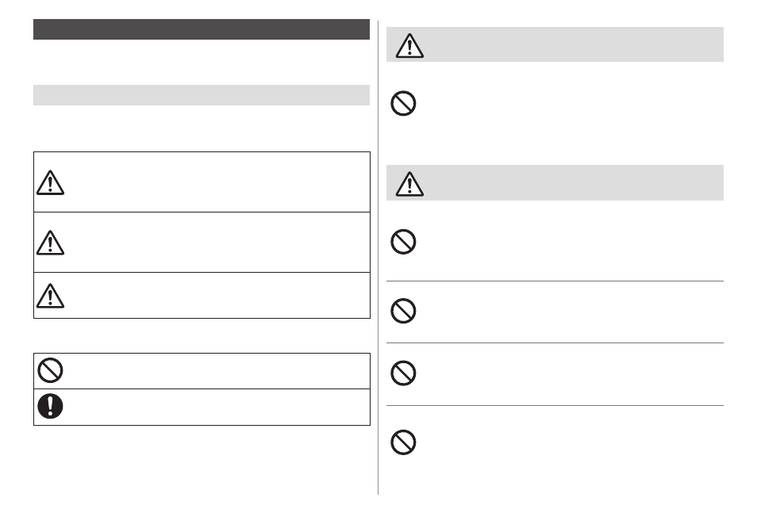Click the warning triangle in the second right gray banner
Screen dimensions: 757x532
[409, 184]
